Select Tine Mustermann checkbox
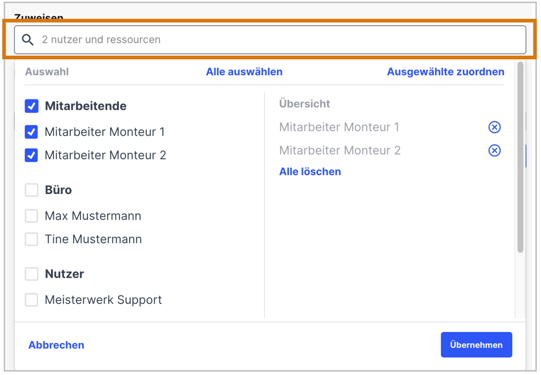Screen dimensions: 541x375 point(31,239)
